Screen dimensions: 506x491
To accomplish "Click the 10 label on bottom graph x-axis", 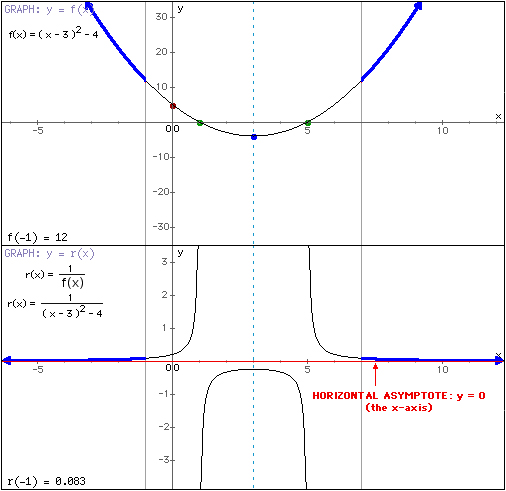I will 443,370.
